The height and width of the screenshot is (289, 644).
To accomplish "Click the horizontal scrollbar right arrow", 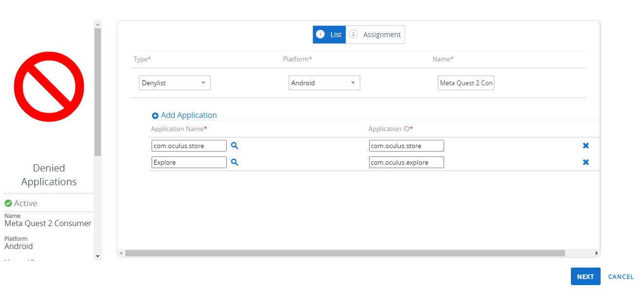I will tap(596, 253).
